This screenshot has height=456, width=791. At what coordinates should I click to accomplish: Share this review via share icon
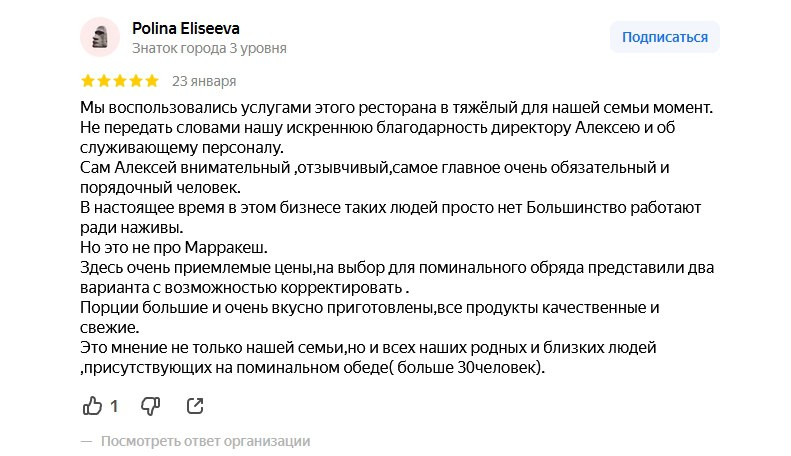pos(195,406)
